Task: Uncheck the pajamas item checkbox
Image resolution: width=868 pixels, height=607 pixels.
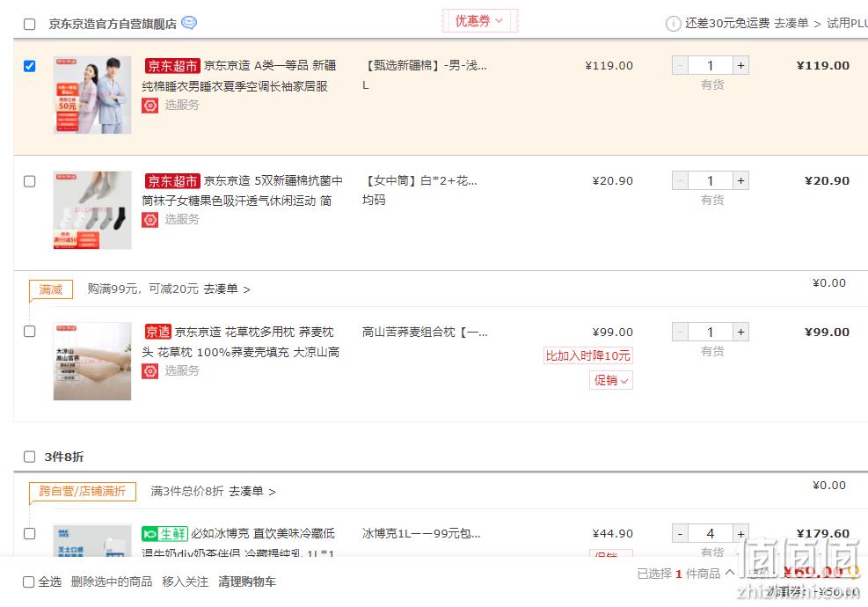Action: click(x=29, y=67)
